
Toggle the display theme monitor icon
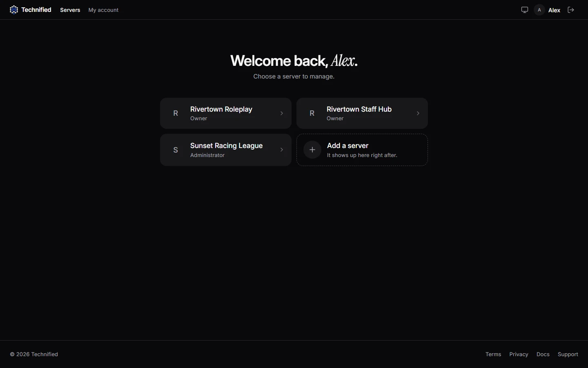coord(525,10)
